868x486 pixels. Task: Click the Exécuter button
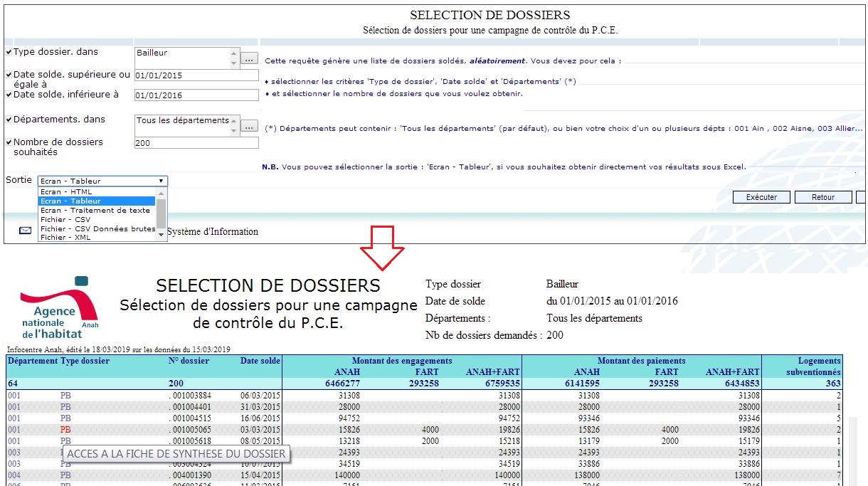coord(761,197)
